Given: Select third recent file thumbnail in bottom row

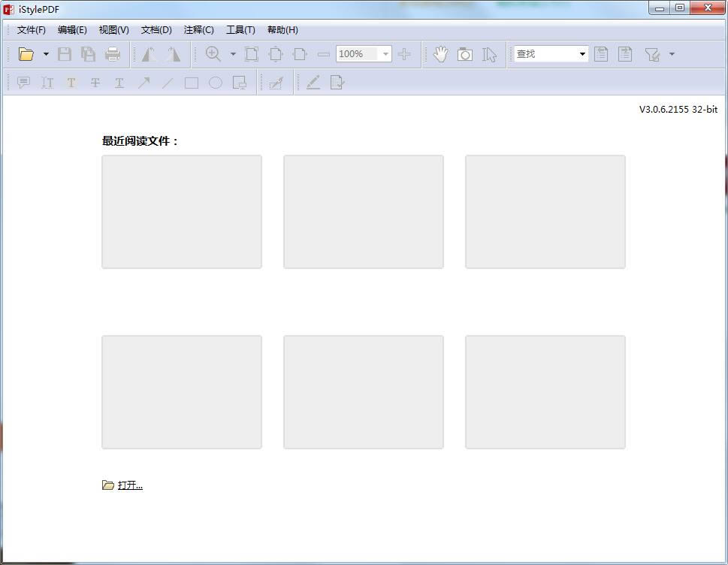Looking at the screenshot, I should [545, 392].
